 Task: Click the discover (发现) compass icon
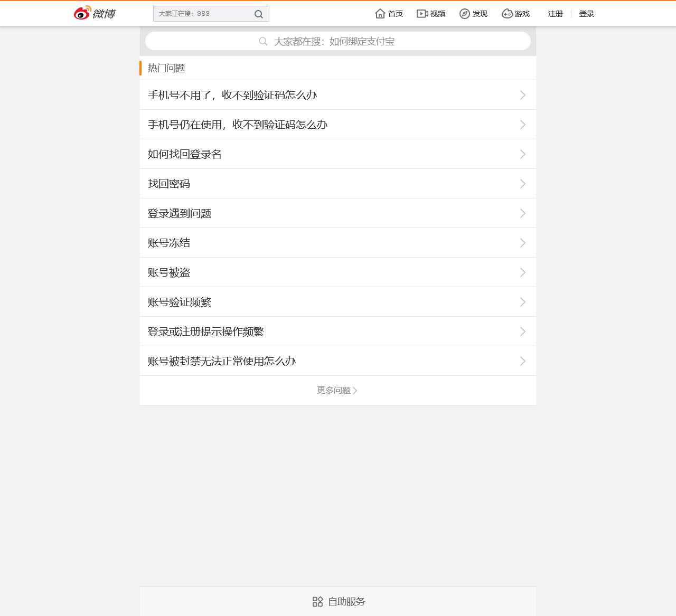pos(465,14)
